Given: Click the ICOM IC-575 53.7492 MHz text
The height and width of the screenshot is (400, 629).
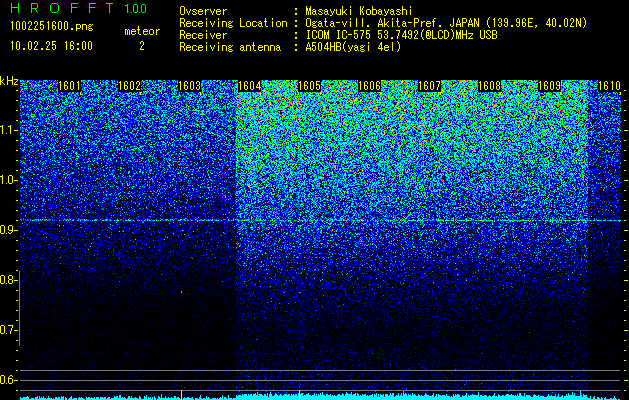Looking at the screenshot, I should 401,35.
